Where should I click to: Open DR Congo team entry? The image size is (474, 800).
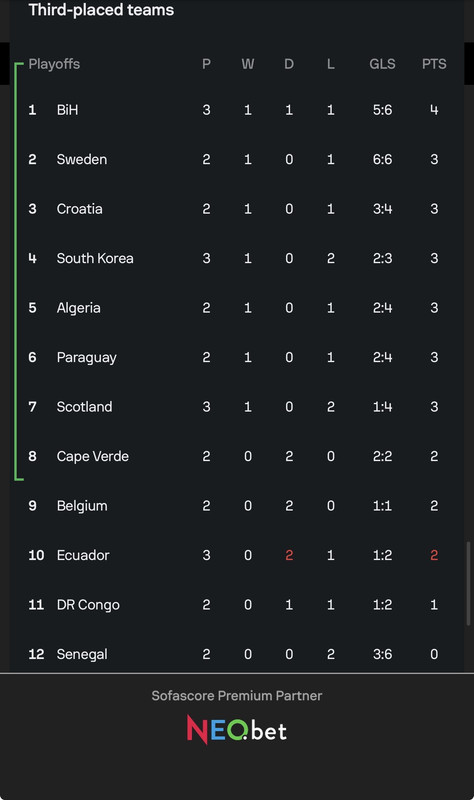237,605
